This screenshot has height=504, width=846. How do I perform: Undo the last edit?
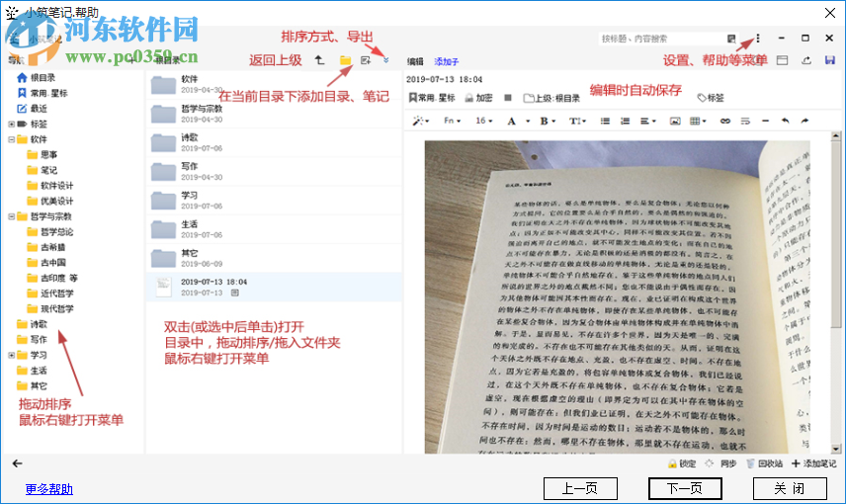[x=785, y=121]
